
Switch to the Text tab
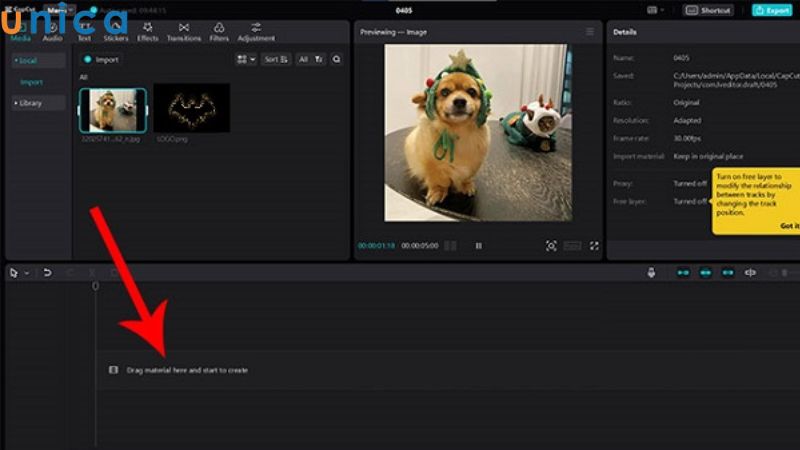[84, 31]
